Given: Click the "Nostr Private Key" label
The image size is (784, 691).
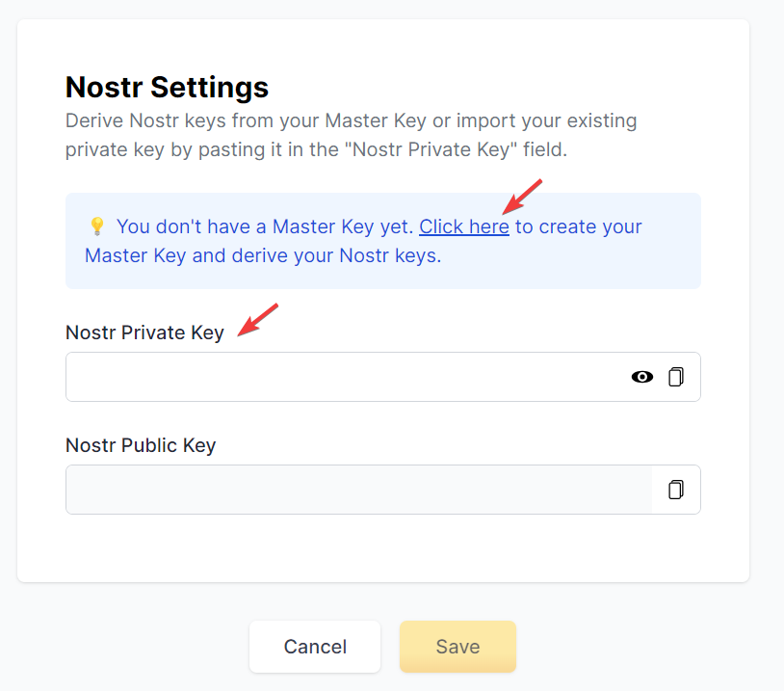Looking at the screenshot, I should (144, 332).
